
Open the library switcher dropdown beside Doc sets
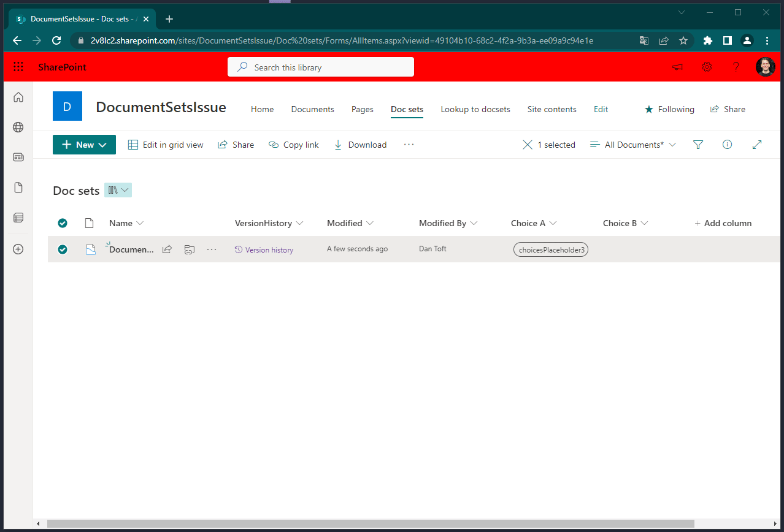pos(118,190)
